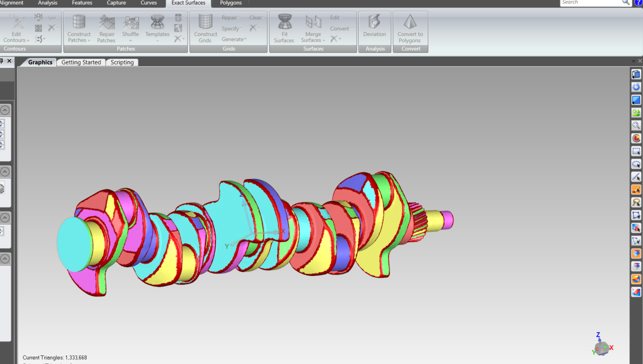The height and width of the screenshot is (364, 643).
Task: Open the Convert dropdown in Surfaces
Action: pyautogui.click(x=341, y=28)
